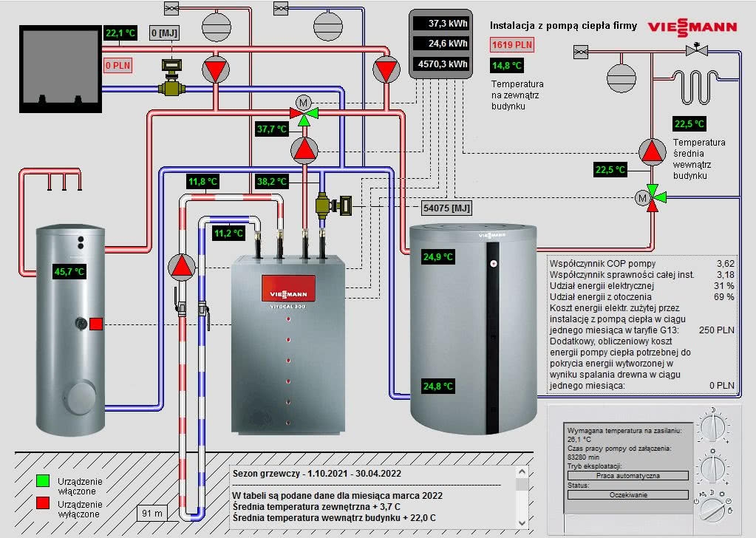Click the 4570,3 kWh meter display
756x538 pixels.
click(442, 64)
